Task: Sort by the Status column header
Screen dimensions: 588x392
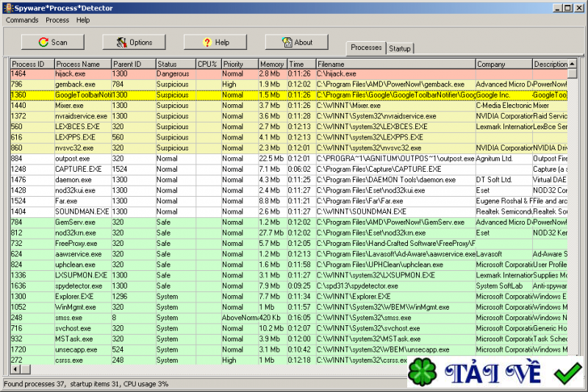Action: click(x=175, y=65)
